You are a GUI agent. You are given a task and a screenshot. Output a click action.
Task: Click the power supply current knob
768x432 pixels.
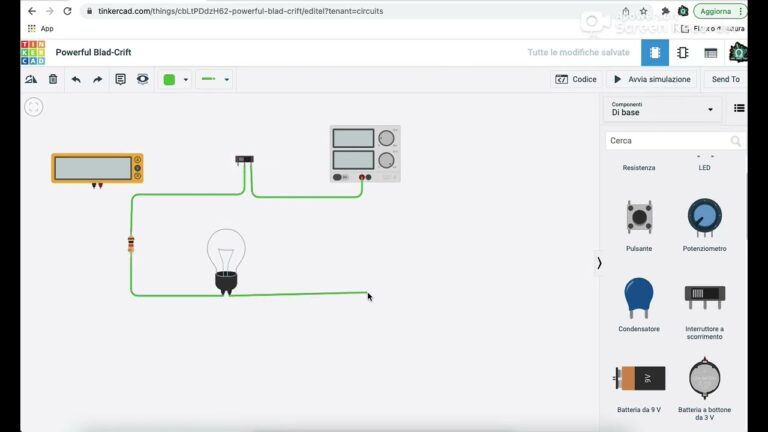click(386, 160)
